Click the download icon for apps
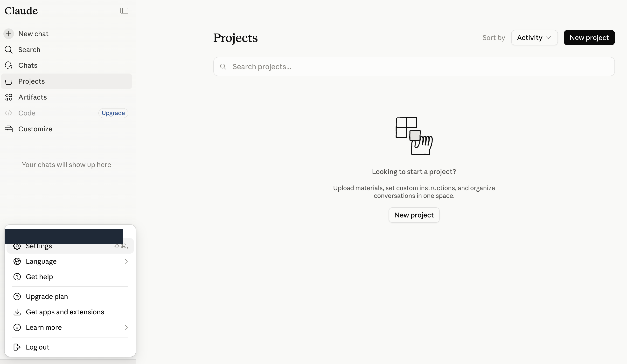Viewport: 627px width, 364px height. [x=17, y=312]
